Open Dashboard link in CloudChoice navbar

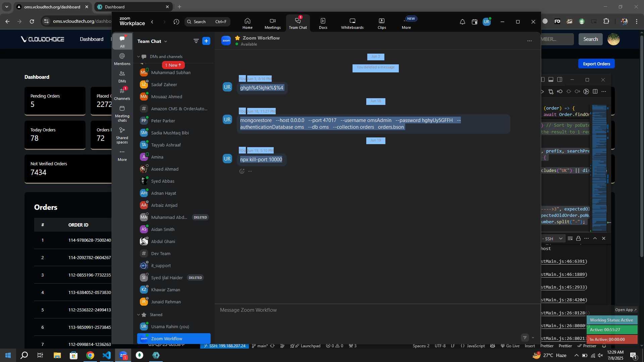92,39
